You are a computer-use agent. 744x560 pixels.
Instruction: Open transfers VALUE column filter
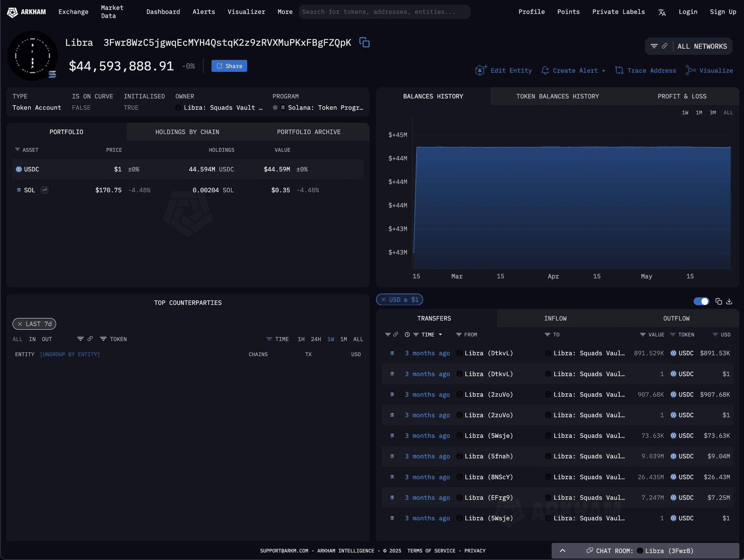click(x=643, y=334)
